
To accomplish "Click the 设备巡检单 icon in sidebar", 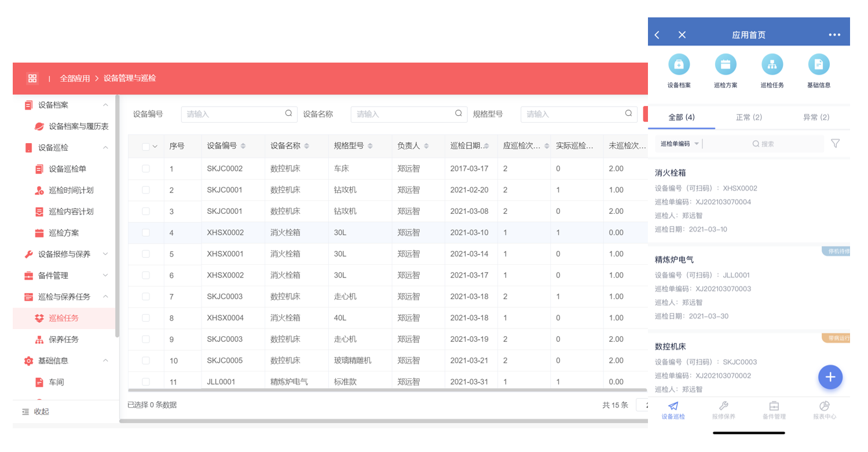I will (39, 169).
